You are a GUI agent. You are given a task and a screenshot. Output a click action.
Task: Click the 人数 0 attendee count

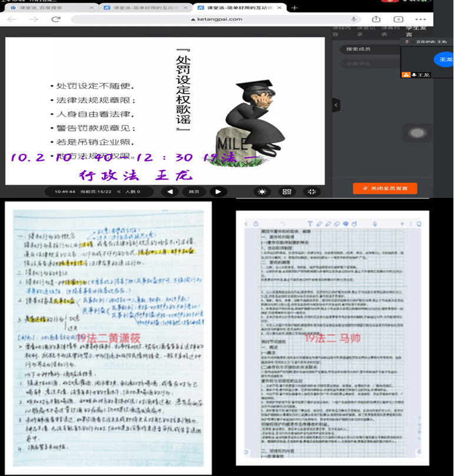(x=132, y=191)
